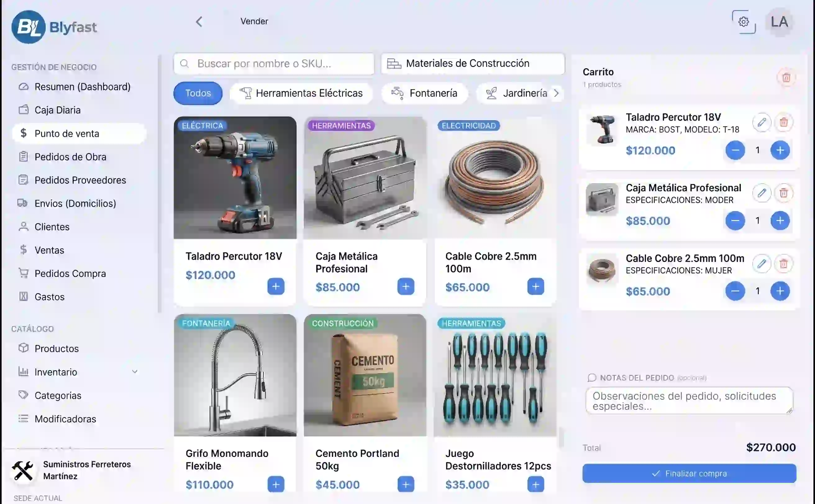Select Punto de venta in the sidebar
This screenshot has height=504, width=815.
80,133
